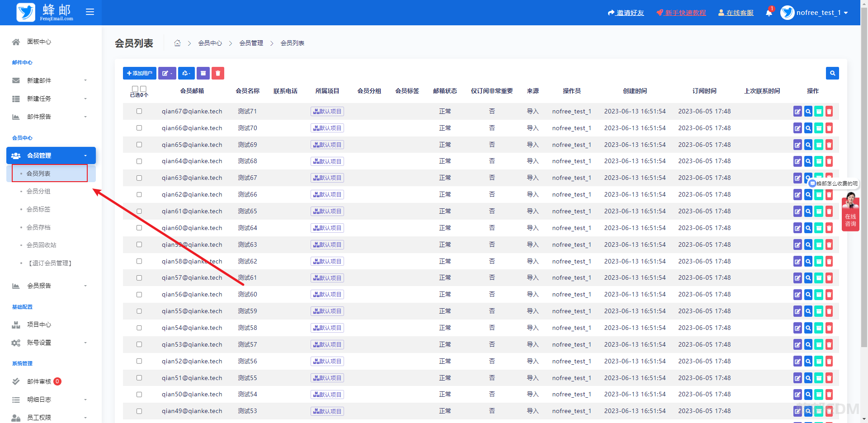Open 邮件审核 in the sidebar
The image size is (868, 423).
[x=39, y=381]
